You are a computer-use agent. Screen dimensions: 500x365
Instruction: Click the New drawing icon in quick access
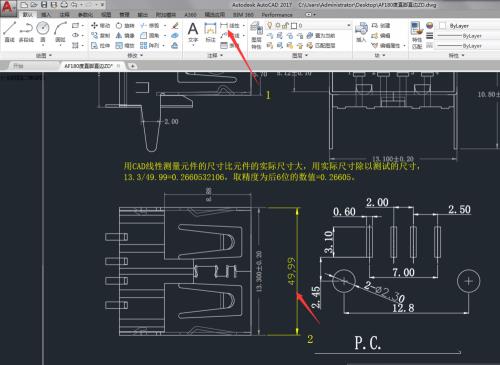click(x=24, y=5)
